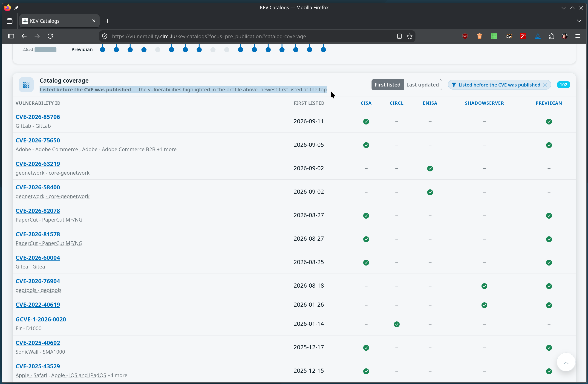The height and width of the screenshot is (384, 588).
Task: Click the Previdian 2,853 count bar
Action: 46,50
